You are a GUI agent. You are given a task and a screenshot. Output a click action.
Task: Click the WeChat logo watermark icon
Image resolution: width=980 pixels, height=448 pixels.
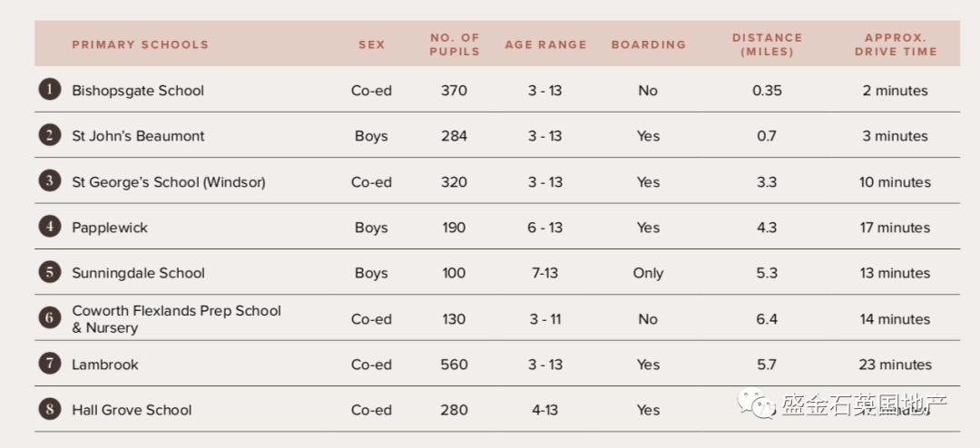(x=756, y=404)
